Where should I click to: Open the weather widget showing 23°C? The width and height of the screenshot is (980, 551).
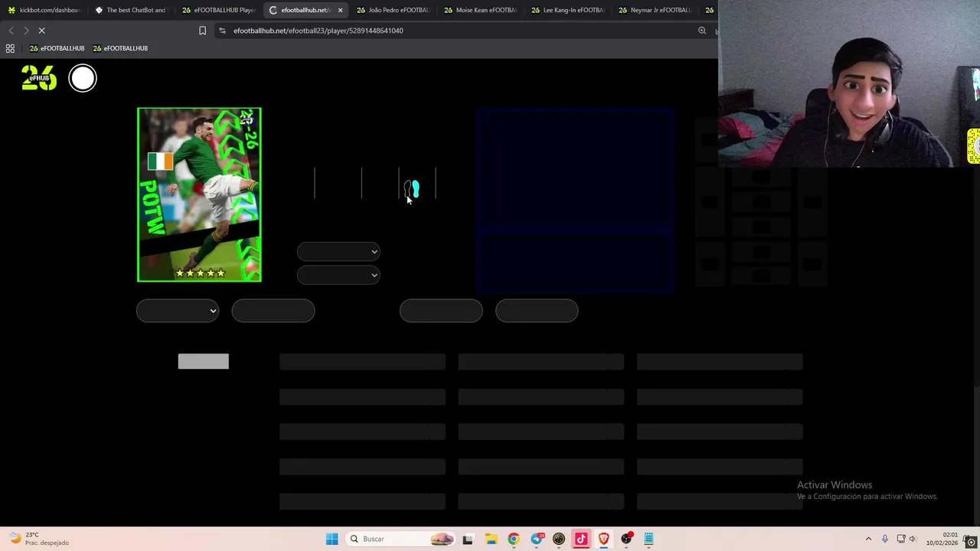coord(41,539)
